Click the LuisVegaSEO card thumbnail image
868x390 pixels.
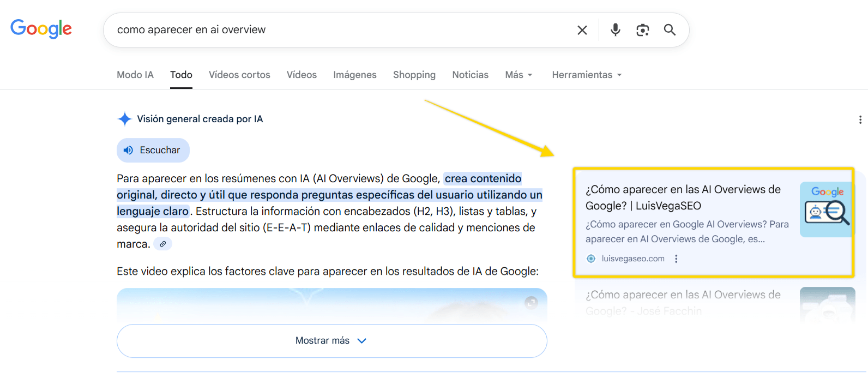click(x=827, y=209)
